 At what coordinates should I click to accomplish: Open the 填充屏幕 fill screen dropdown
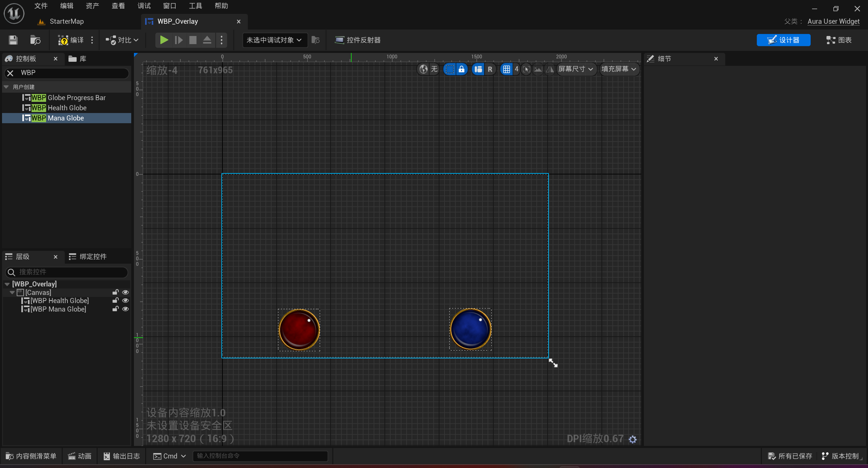point(619,69)
